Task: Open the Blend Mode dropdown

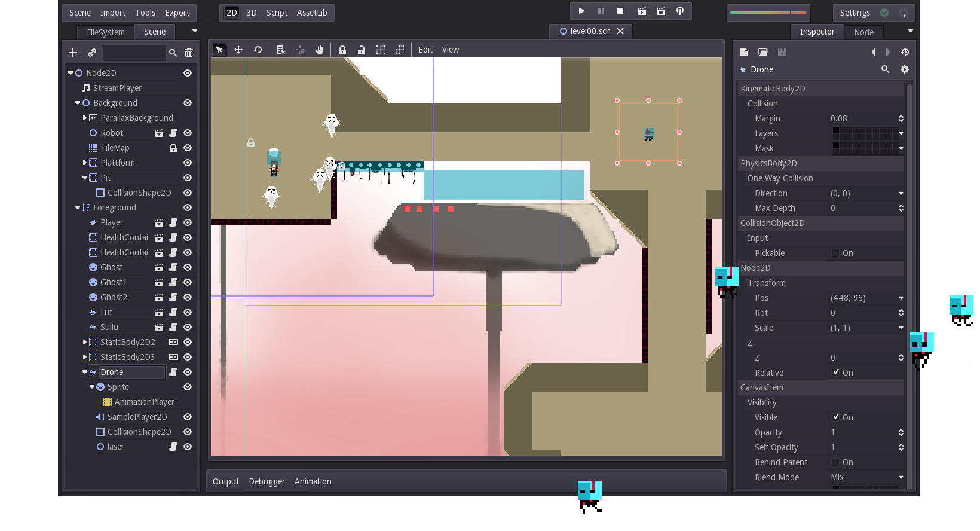Action: pyautogui.click(x=866, y=477)
